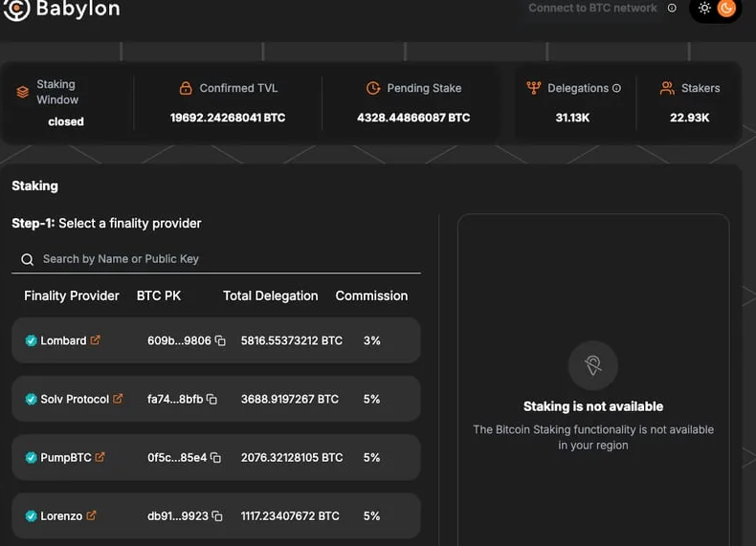Image resolution: width=756 pixels, height=546 pixels.
Task: Focus the Search by Name or Public Key field
Action: pyautogui.click(x=216, y=259)
